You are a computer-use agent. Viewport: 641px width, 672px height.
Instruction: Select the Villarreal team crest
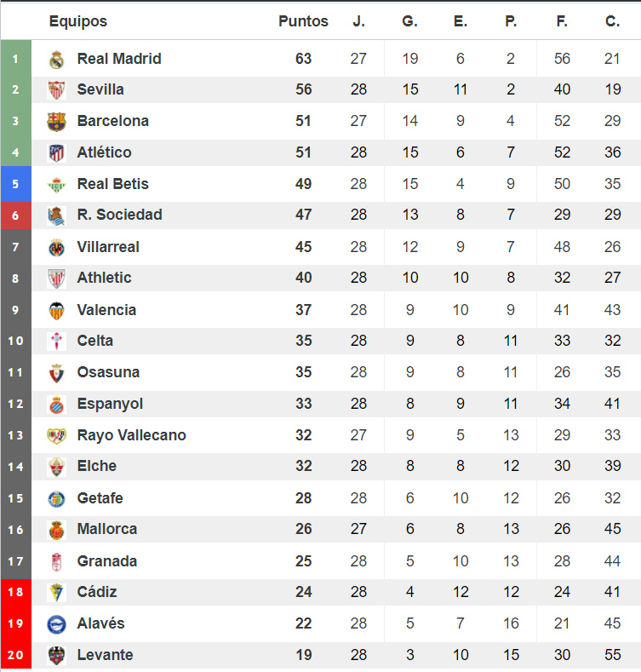click(56, 248)
